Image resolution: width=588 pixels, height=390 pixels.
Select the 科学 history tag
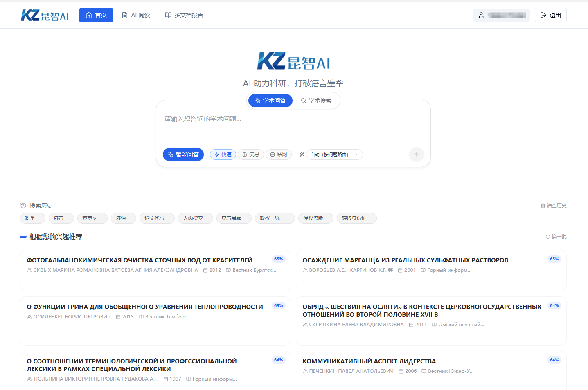[33, 218]
